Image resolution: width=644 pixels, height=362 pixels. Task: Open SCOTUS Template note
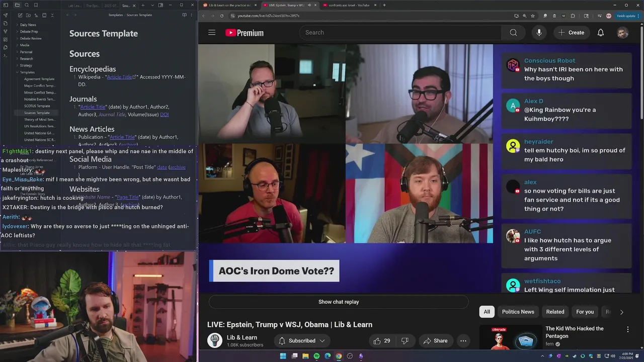[37, 106]
